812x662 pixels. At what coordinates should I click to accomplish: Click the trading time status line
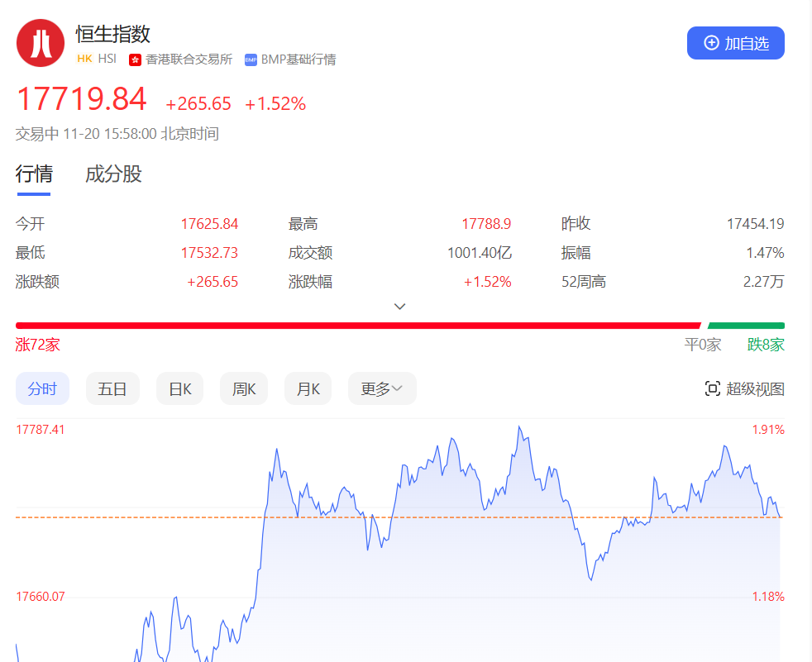coord(117,134)
